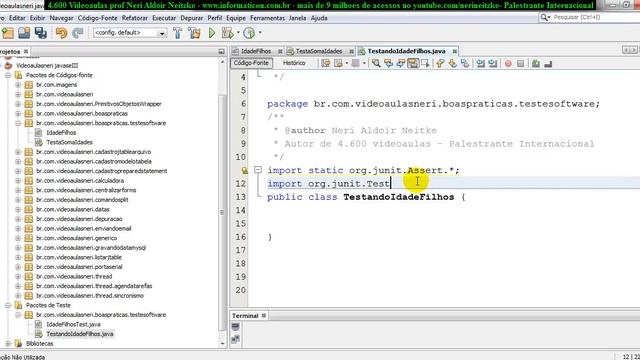Close the TestandoIdadeFilhos.java tab
The height and width of the screenshot is (360, 640).
[454, 51]
